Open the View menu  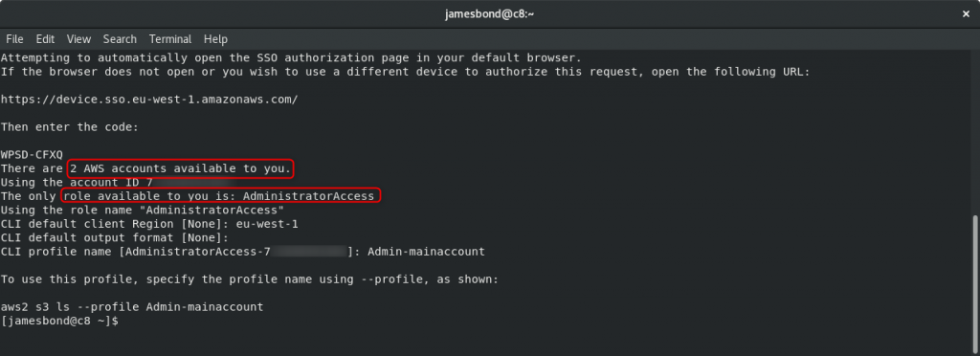[78, 38]
